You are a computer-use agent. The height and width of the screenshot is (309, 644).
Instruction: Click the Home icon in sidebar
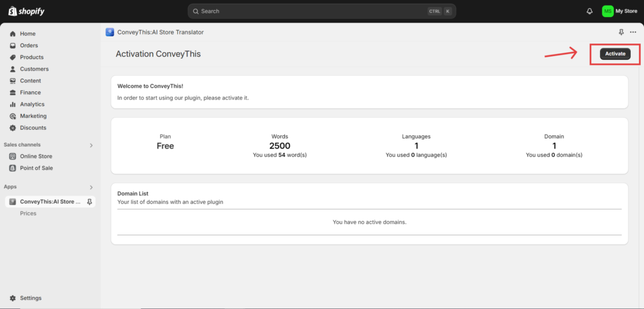(x=13, y=34)
